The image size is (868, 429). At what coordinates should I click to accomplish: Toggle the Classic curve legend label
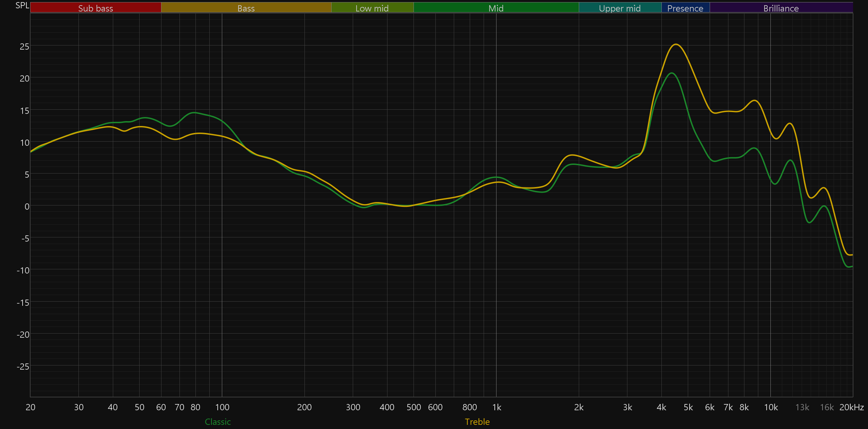(218, 422)
